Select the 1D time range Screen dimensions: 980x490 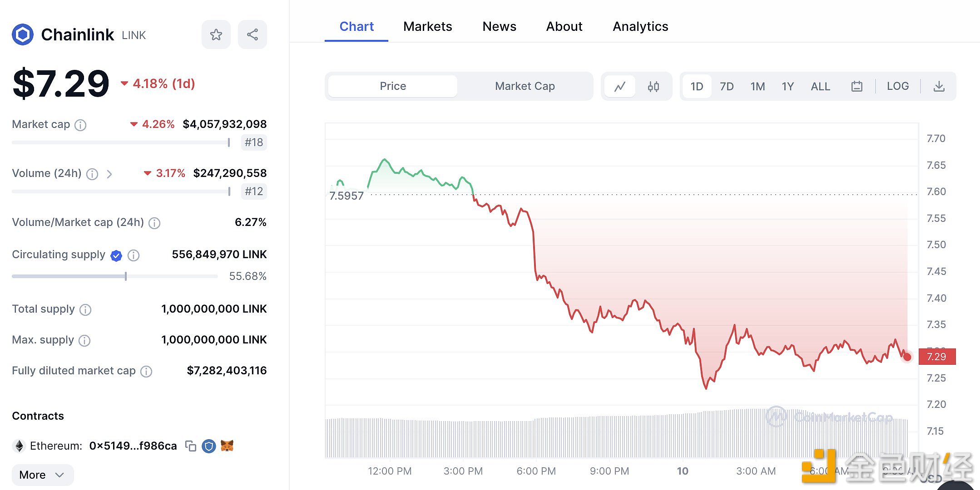[697, 86]
